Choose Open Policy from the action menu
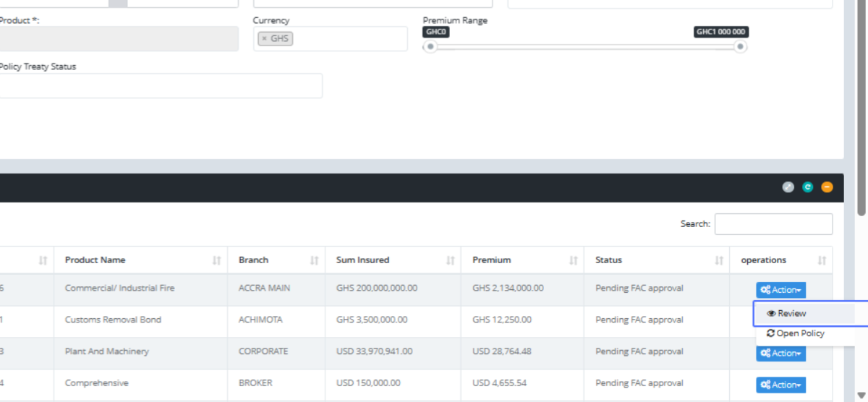This screenshot has width=868, height=402. pos(796,333)
